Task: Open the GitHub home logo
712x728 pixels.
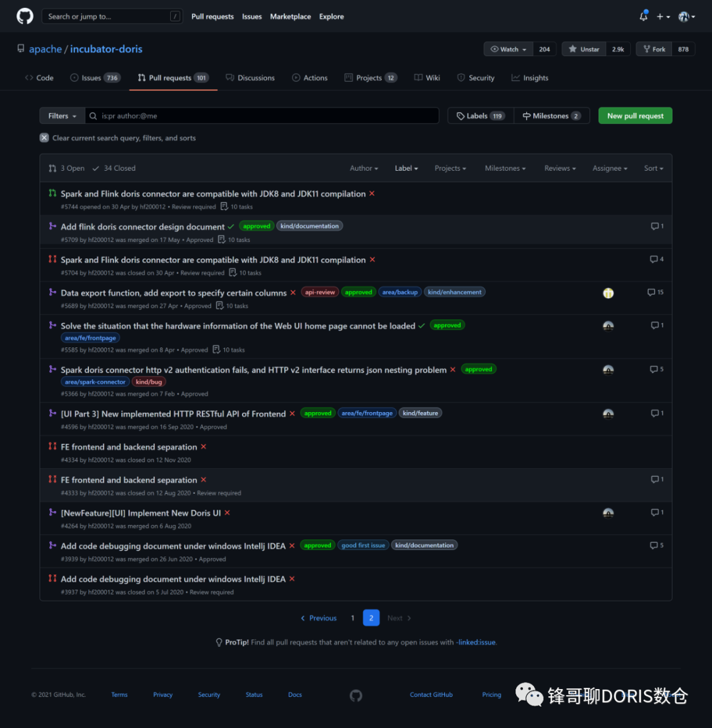Action: (x=25, y=16)
